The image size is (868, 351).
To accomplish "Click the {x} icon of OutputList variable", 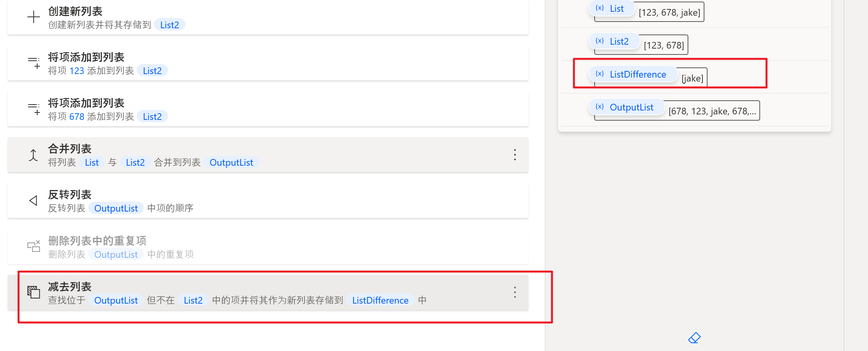I will pos(600,107).
